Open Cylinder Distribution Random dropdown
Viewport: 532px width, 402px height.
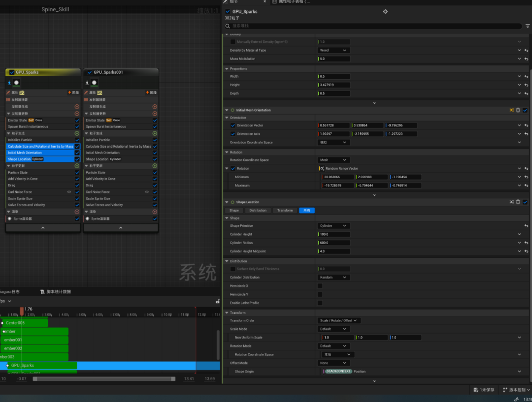click(x=333, y=277)
